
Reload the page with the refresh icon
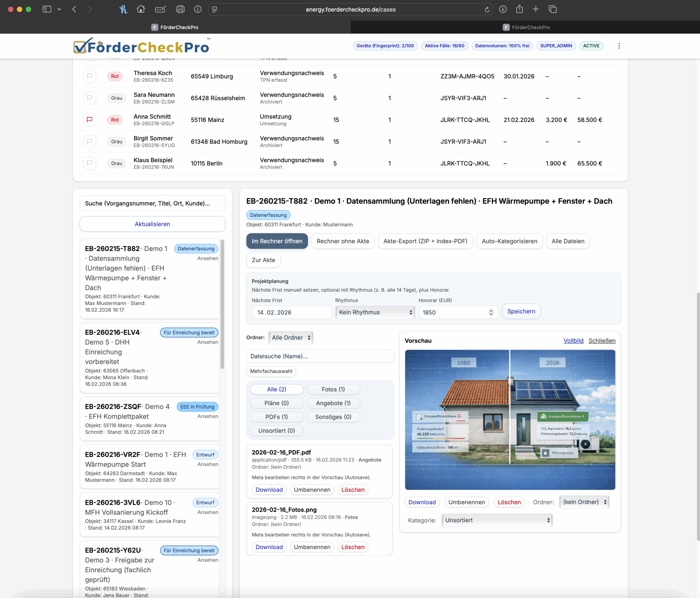[487, 9]
